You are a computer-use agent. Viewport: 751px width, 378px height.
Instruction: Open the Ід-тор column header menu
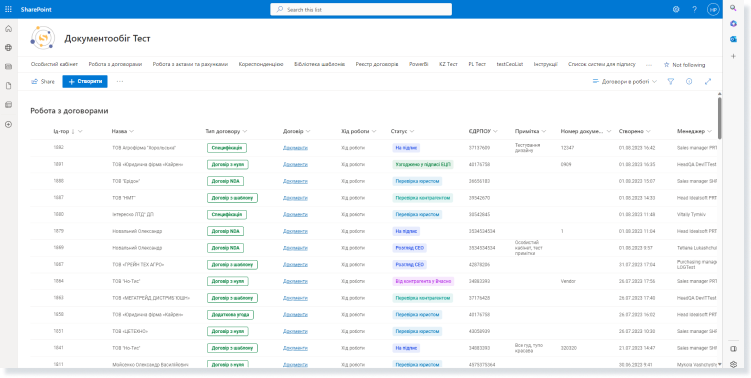point(68,131)
